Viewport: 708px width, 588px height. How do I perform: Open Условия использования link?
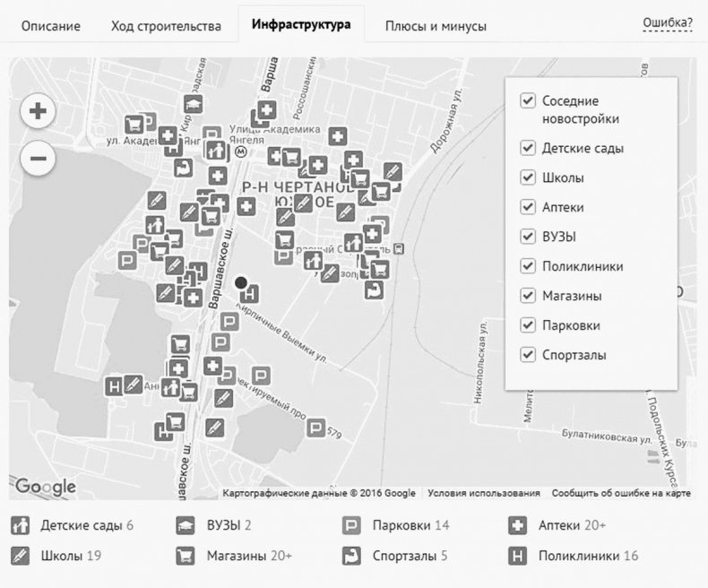point(484,493)
